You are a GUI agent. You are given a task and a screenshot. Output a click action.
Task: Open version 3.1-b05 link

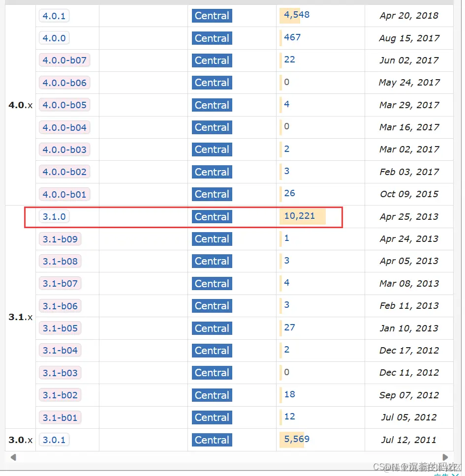[x=60, y=328]
